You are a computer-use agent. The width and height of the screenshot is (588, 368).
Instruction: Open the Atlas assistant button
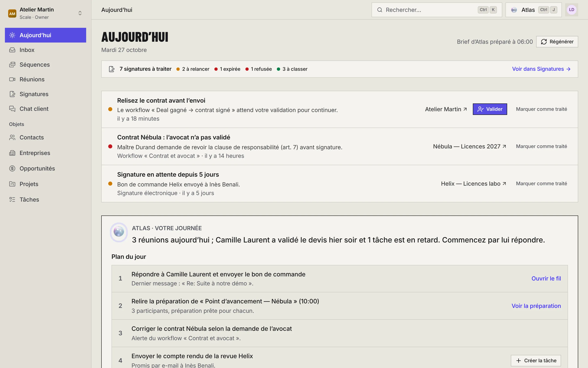(533, 10)
